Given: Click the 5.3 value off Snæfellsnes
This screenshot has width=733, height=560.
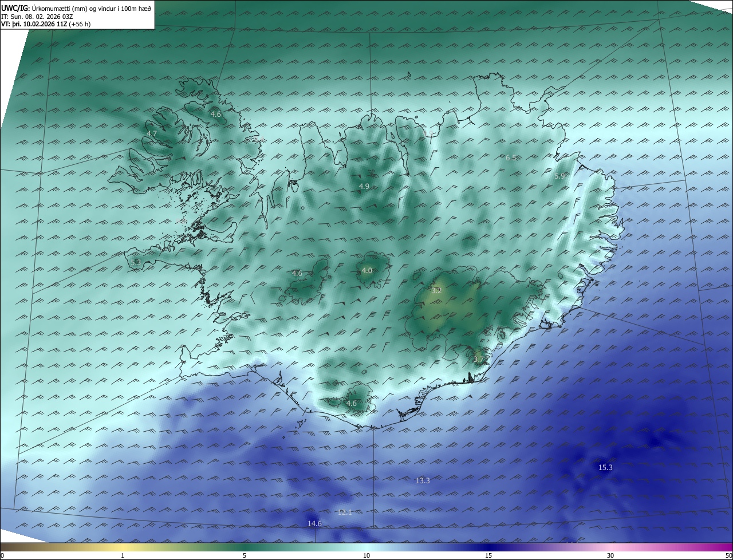Looking at the screenshot, I should coord(136,262).
